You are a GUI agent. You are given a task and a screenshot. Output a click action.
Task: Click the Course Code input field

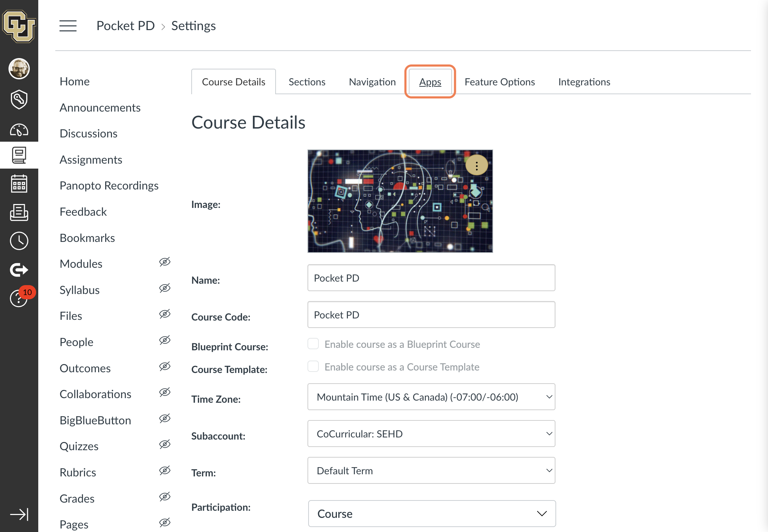coord(431,315)
